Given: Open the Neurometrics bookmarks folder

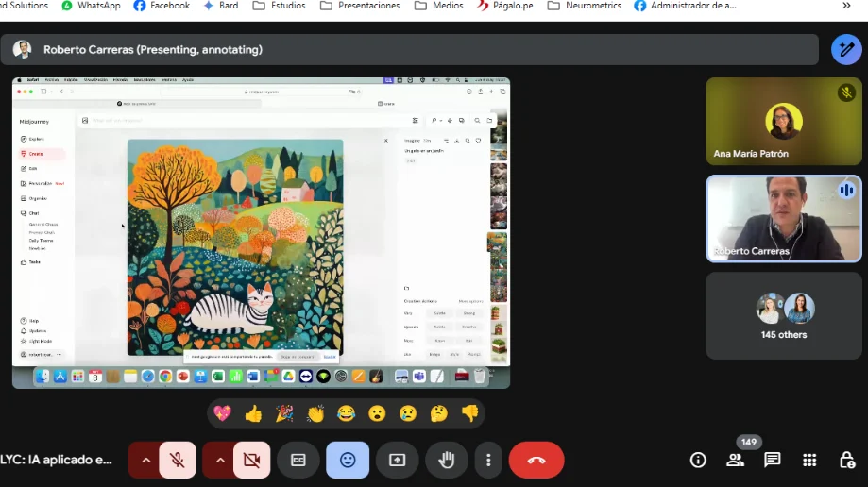Looking at the screenshot, I should pyautogui.click(x=585, y=6).
